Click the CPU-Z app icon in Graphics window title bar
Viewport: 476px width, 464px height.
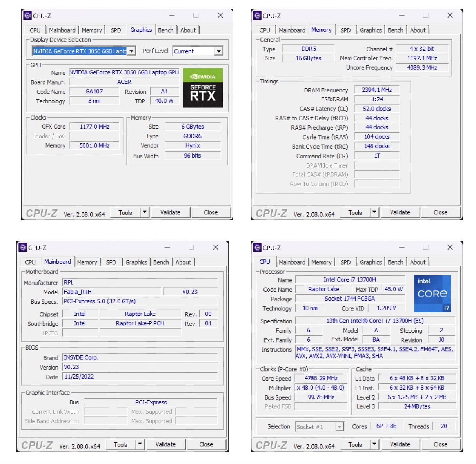tap(27, 15)
